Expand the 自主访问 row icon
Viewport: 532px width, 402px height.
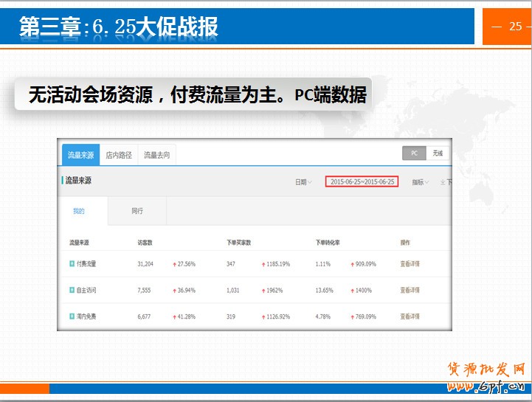(x=72, y=290)
